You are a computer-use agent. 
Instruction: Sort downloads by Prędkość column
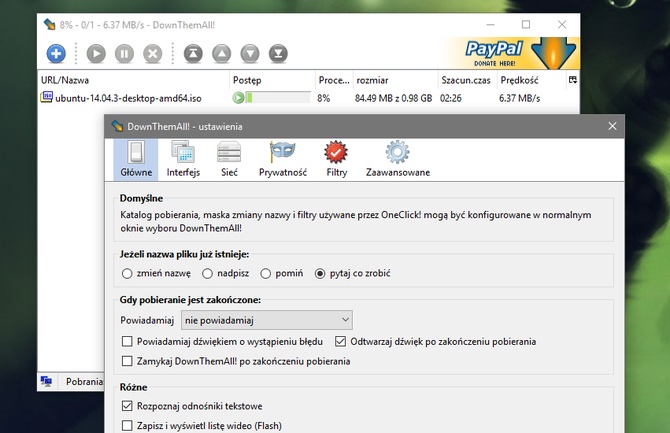pyautogui.click(x=532, y=80)
